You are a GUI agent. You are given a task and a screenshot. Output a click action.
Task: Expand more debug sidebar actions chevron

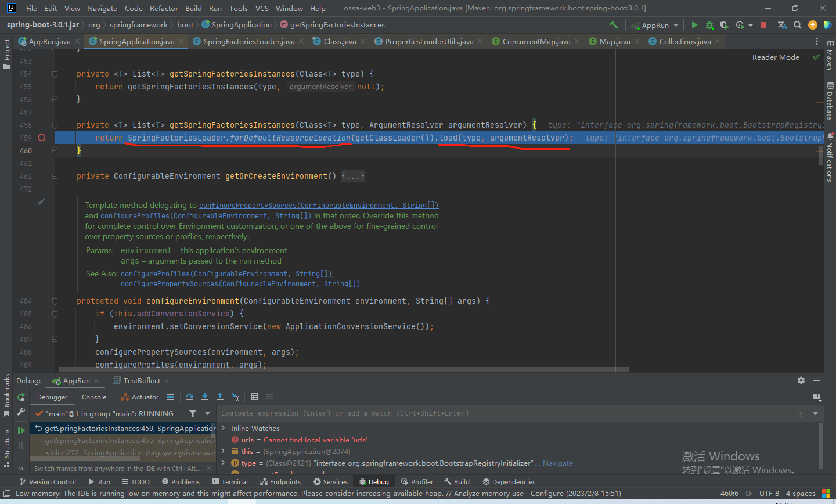[21, 469]
